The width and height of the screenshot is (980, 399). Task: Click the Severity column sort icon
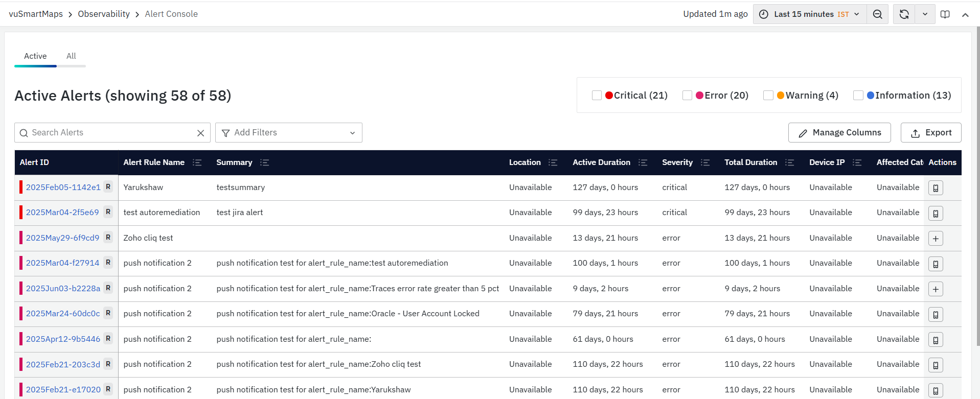[x=705, y=162]
